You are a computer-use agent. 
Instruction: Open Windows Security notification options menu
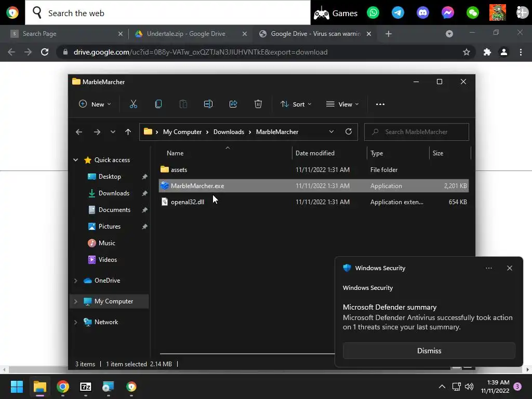(488, 268)
